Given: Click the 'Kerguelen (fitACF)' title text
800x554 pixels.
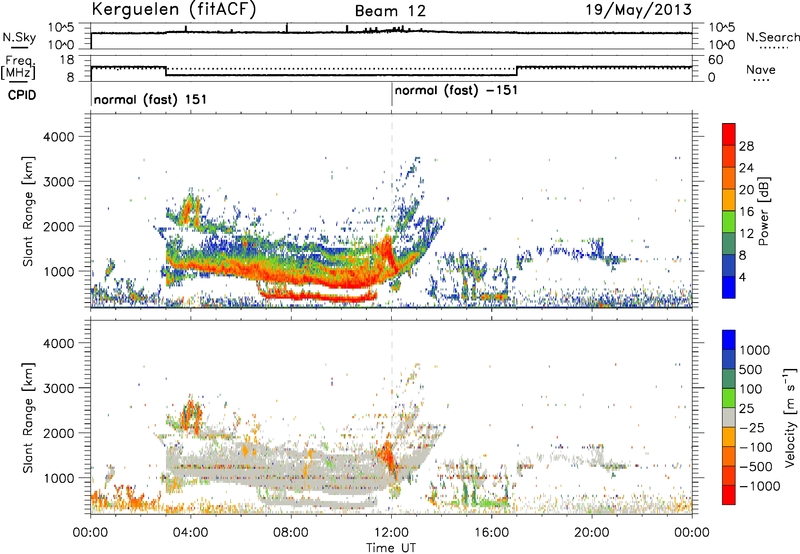Looking at the screenshot, I should pyautogui.click(x=173, y=9).
